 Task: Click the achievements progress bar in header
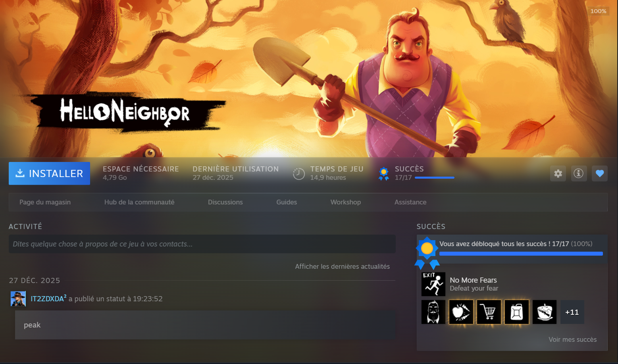click(x=434, y=178)
